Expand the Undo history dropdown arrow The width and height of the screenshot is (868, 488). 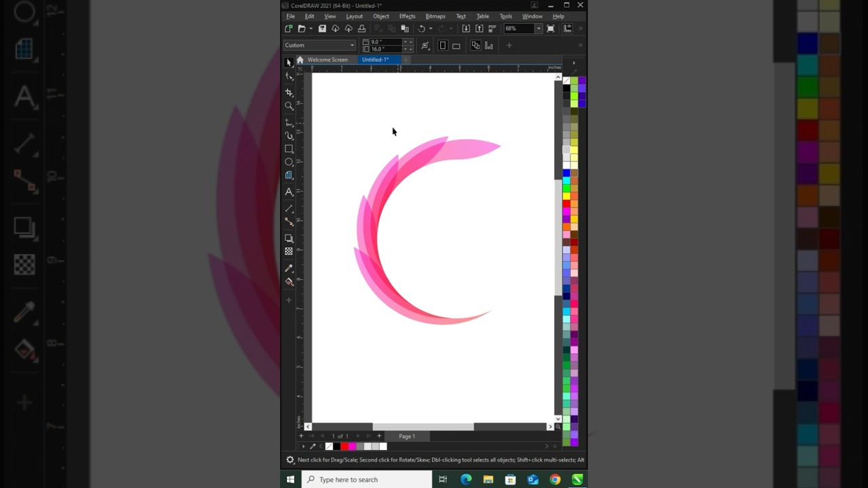431,28
